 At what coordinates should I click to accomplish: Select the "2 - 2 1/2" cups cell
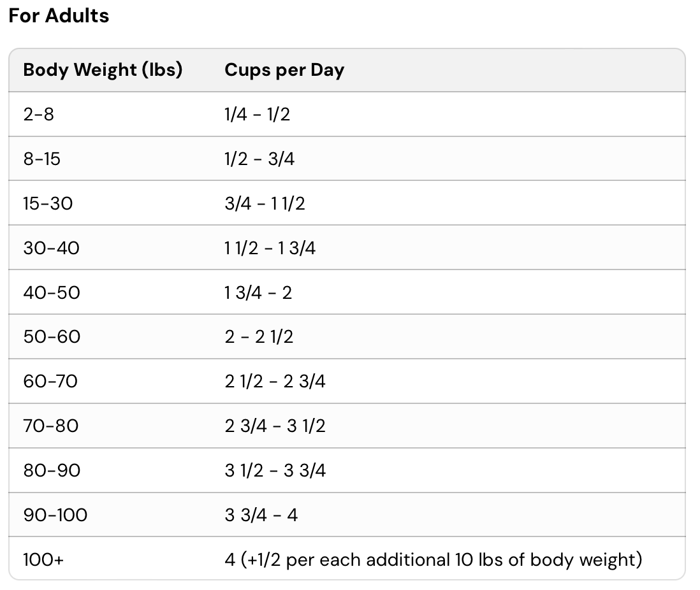pyautogui.click(x=259, y=336)
